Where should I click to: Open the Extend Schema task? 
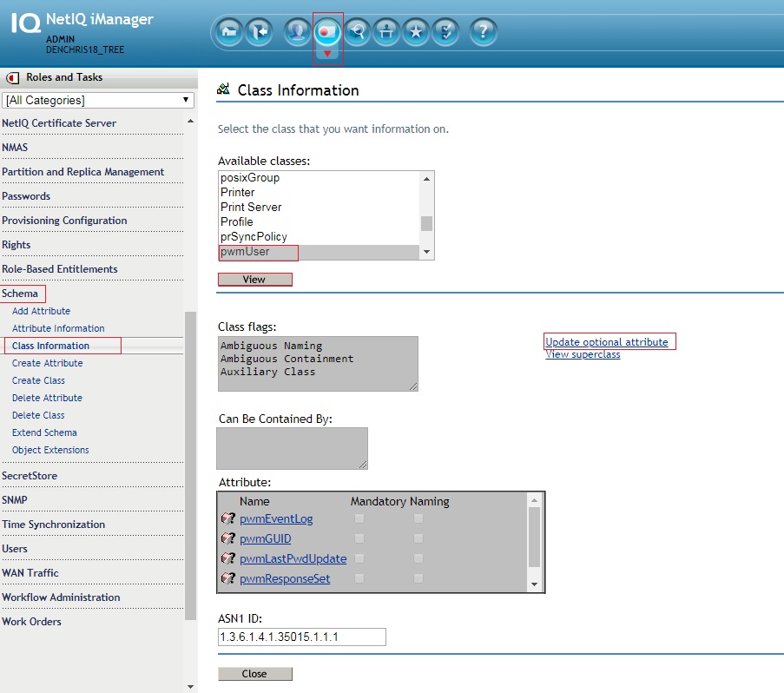[44, 432]
